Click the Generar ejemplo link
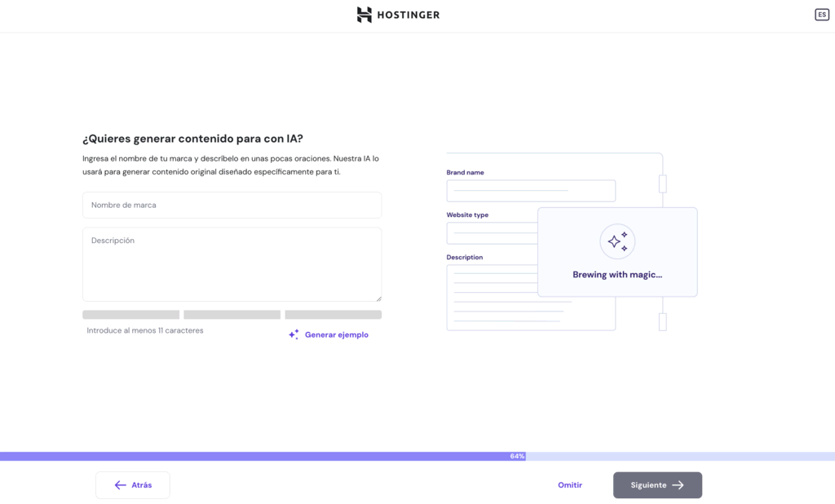Viewport: 835px width, 504px height. tap(336, 334)
